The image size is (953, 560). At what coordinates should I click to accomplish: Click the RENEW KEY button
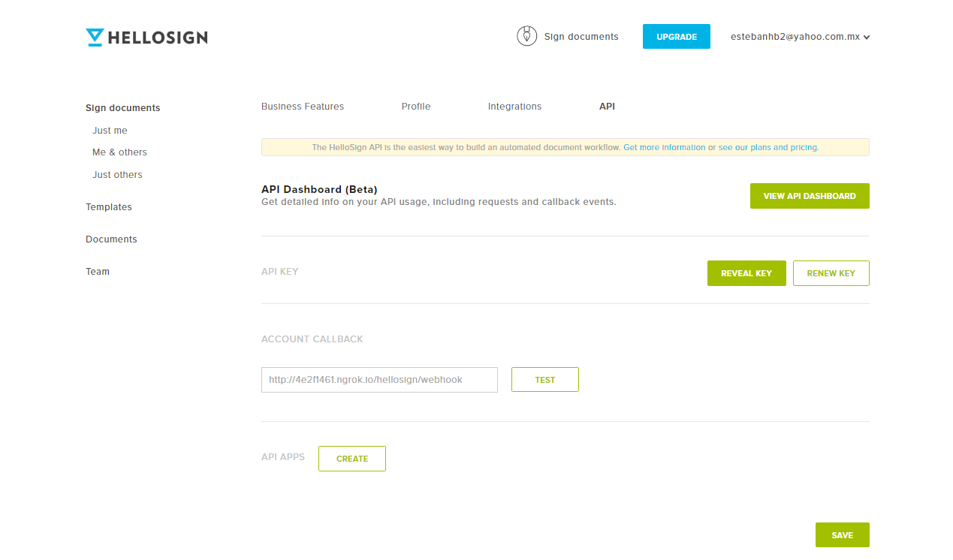831,273
